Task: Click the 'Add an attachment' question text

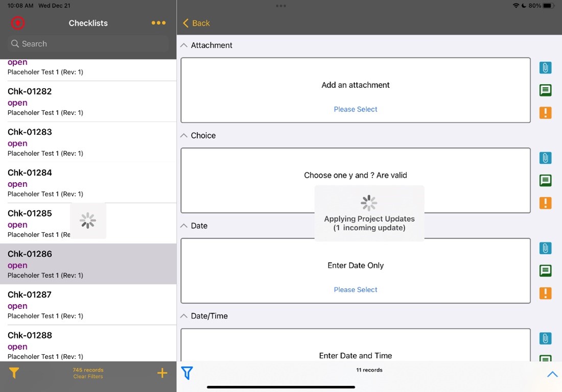Action: click(356, 85)
